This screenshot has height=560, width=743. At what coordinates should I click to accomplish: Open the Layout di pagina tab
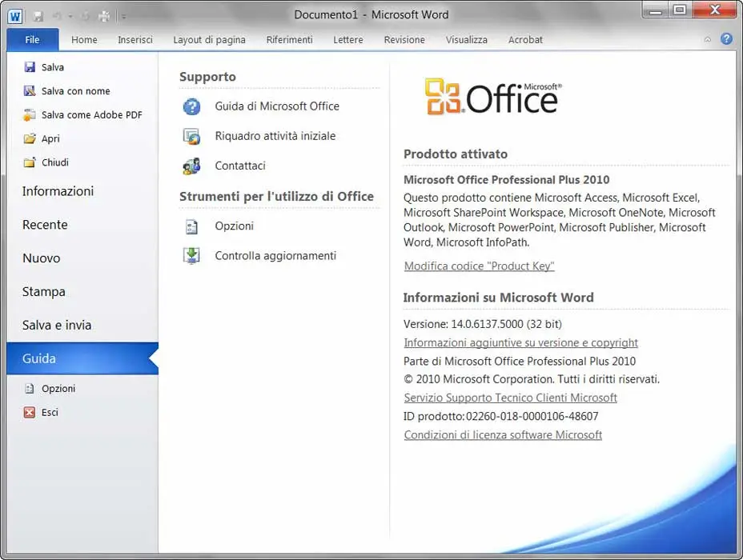coord(209,40)
